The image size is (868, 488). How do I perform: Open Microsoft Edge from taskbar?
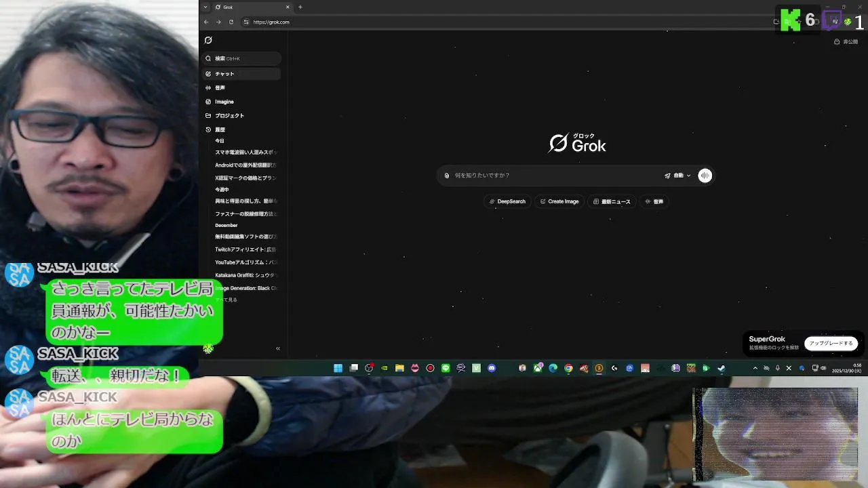point(553,368)
